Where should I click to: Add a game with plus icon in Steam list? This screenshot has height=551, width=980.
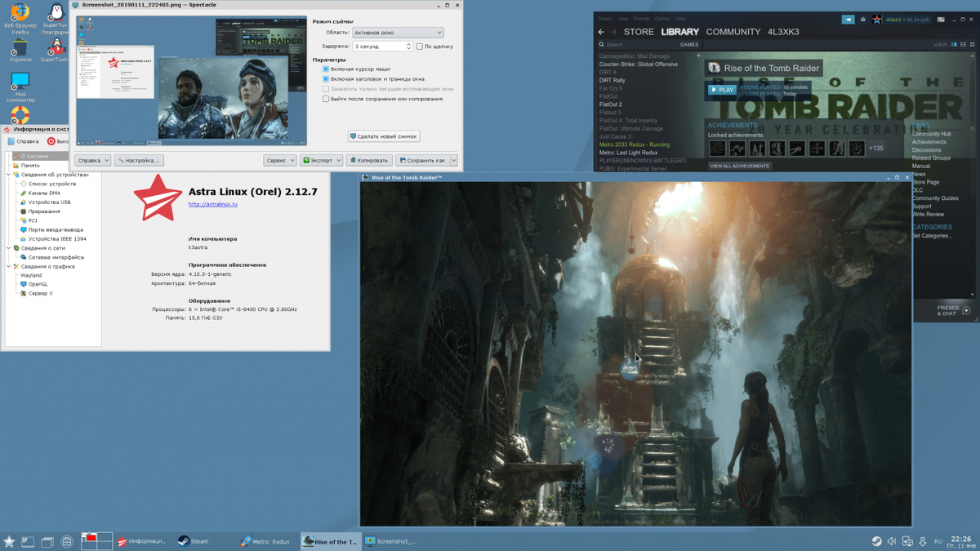(698, 56)
